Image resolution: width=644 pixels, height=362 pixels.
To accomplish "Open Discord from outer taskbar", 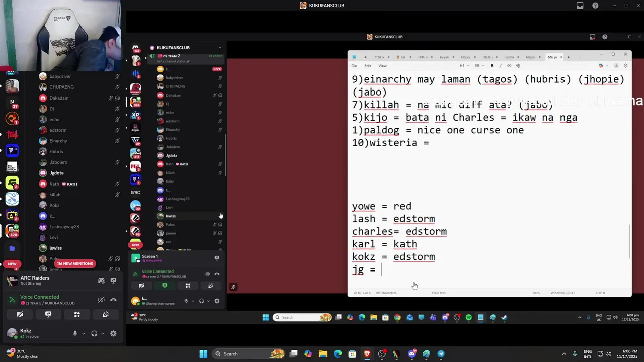I will click(x=412, y=354).
